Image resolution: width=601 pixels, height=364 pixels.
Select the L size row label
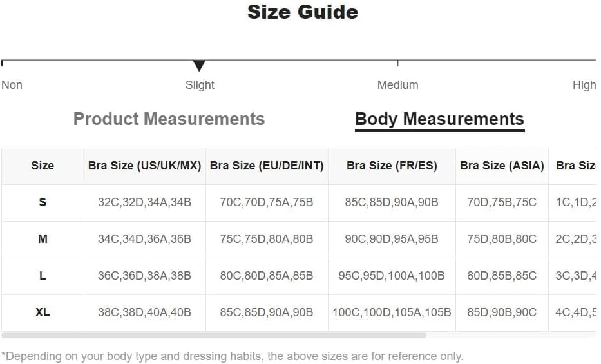[x=43, y=276]
